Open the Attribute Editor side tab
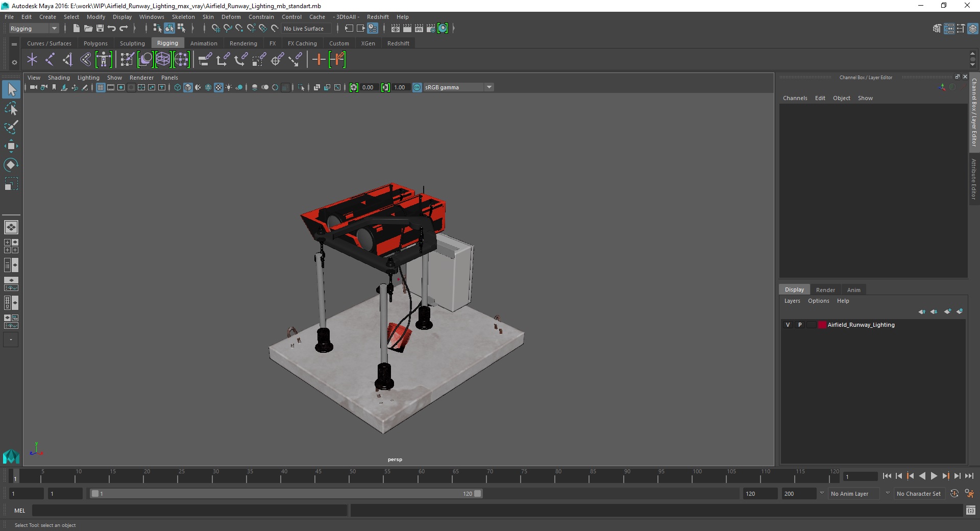The image size is (980, 531). 974,179
